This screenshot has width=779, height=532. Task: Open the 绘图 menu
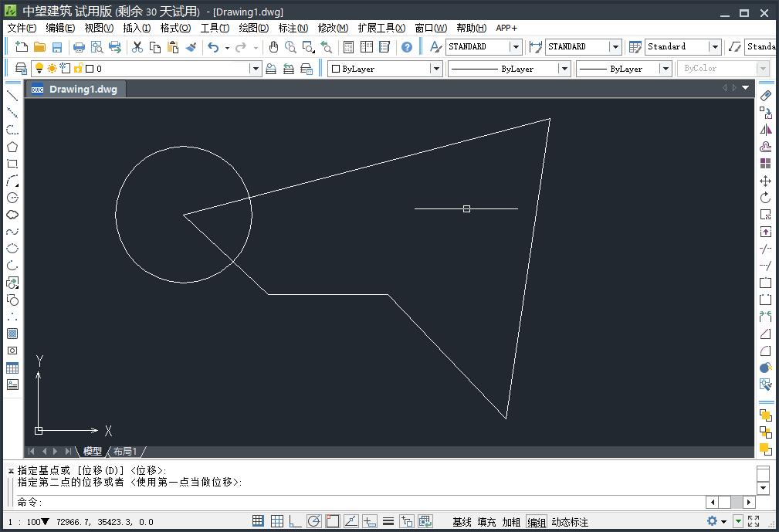click(252, 28)
